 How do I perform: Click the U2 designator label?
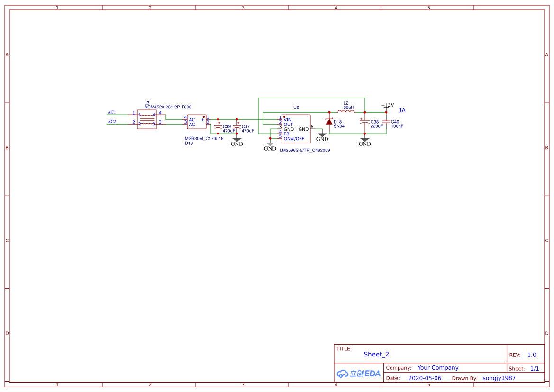click(296, 107)
